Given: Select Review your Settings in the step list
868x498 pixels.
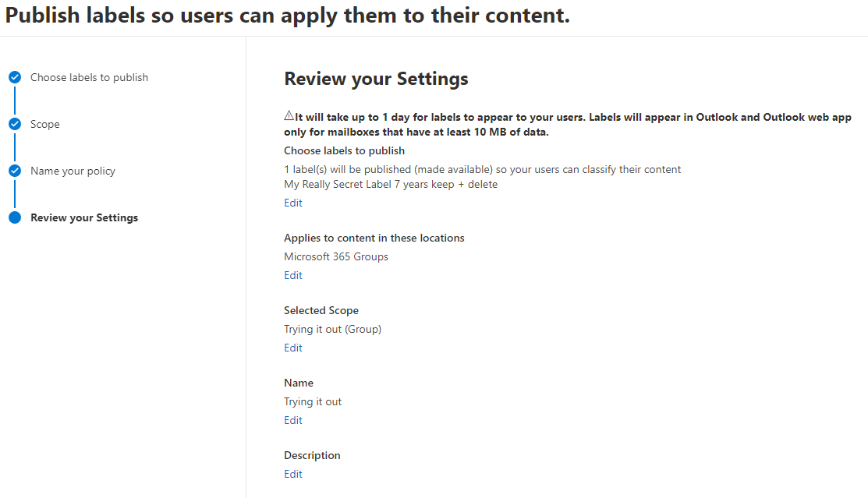Looking at the screenshot, I should pyautogui.click(x=84, y=217).
